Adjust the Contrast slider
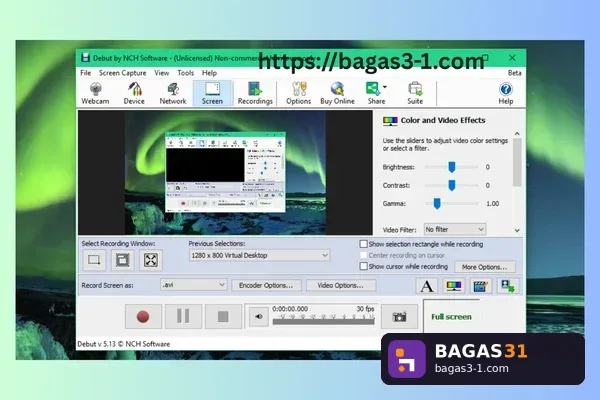The image size is (600, 400). (452, 185)
